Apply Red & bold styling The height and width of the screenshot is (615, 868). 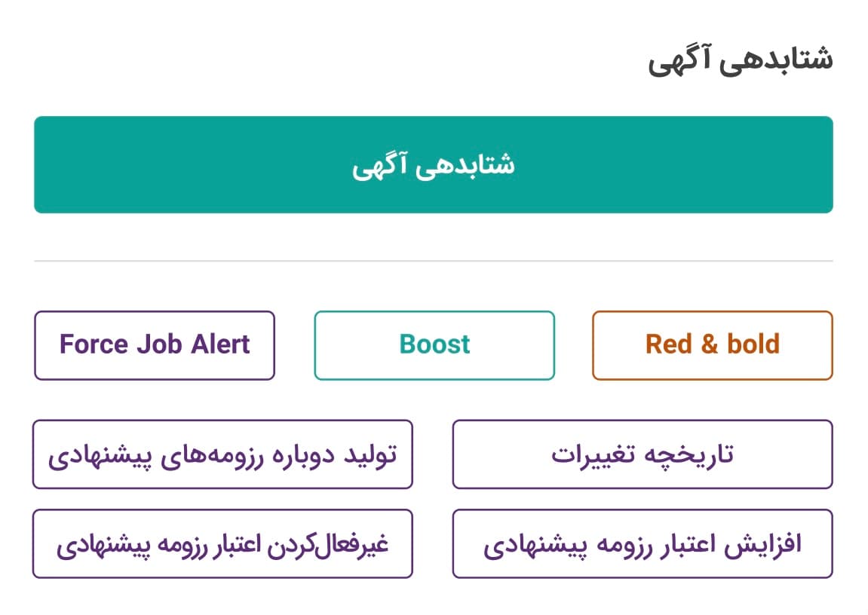tap(712, 345)
